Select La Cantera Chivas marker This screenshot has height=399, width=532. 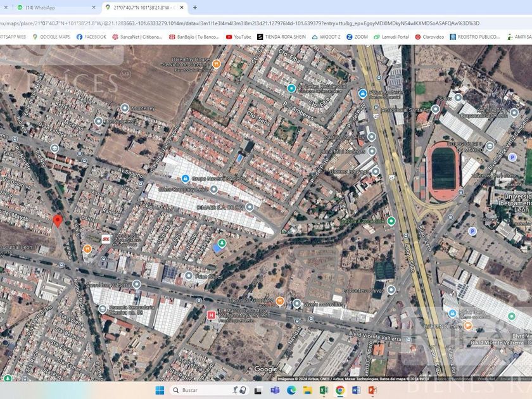click(x=391, y=290)
